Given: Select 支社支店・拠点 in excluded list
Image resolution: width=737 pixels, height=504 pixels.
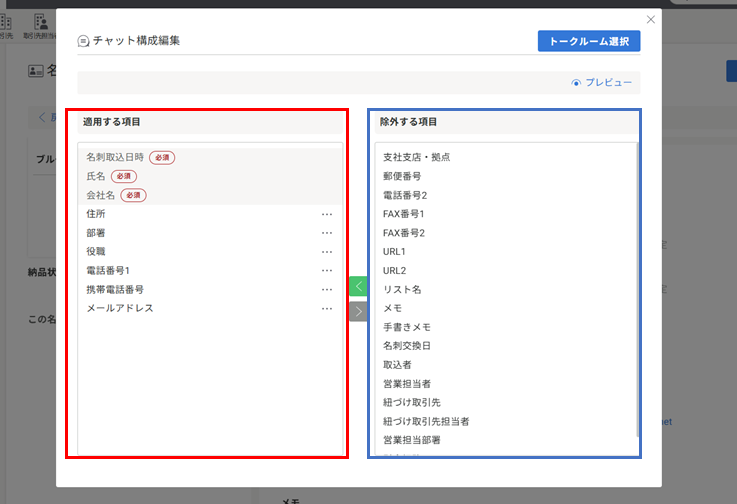Looking at the screenshot, I should [x=416, y=157].
